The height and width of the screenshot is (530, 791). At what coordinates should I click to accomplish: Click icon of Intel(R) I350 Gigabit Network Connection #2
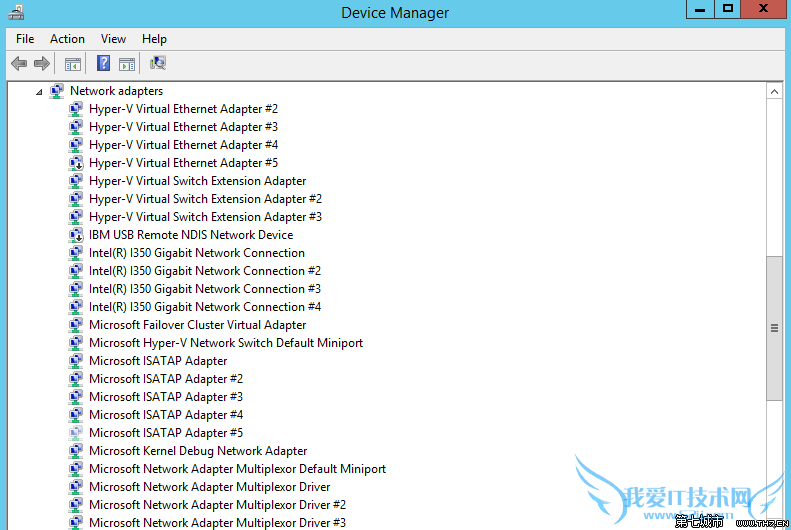tap(76, 271)
